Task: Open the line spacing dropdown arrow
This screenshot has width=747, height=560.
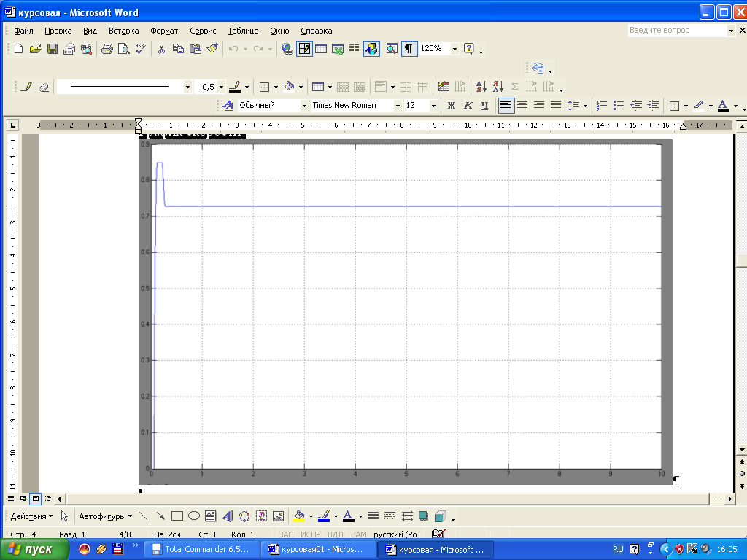Action: pos(585,106)
